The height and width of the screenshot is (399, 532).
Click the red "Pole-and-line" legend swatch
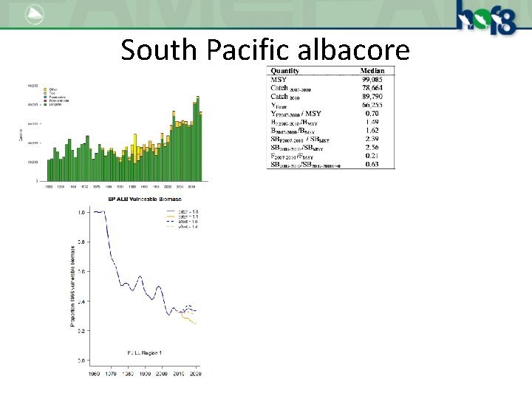click(x=45, y=100)
